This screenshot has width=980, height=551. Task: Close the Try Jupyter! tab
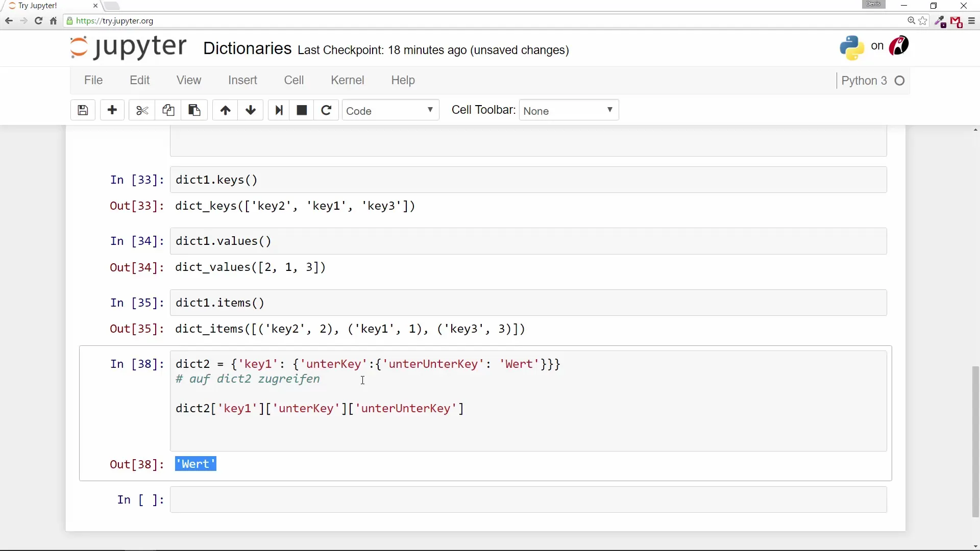pos(95,6)
